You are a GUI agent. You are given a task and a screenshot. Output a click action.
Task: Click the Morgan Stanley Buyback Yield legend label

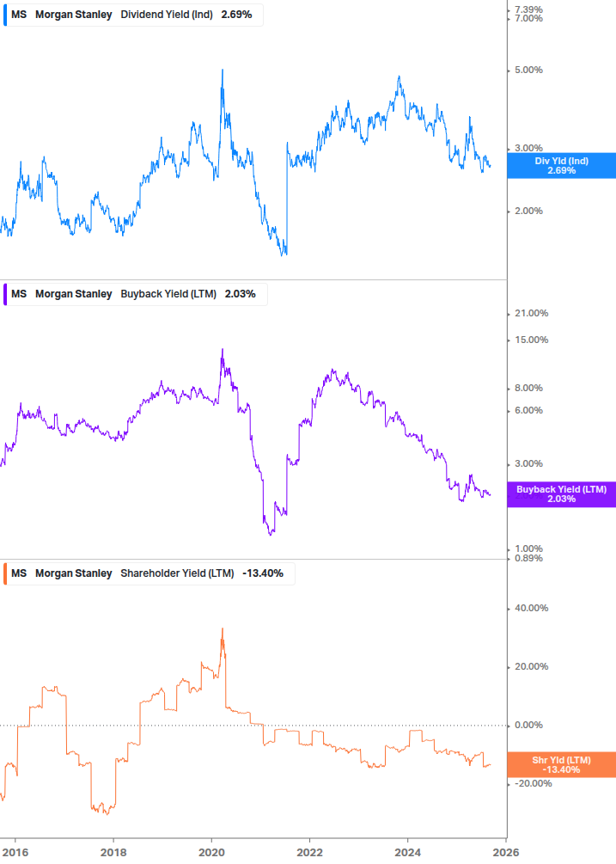(x=135, y=294)
